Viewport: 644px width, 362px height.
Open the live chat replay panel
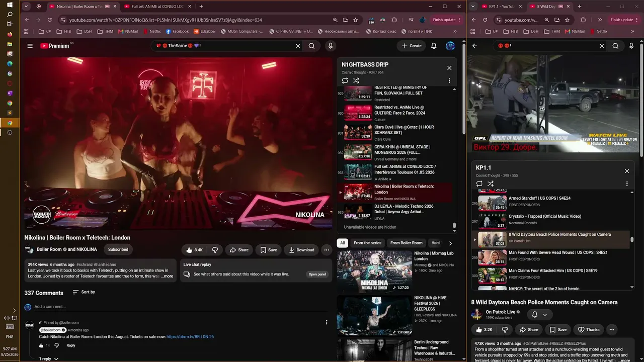click(317, 274)
